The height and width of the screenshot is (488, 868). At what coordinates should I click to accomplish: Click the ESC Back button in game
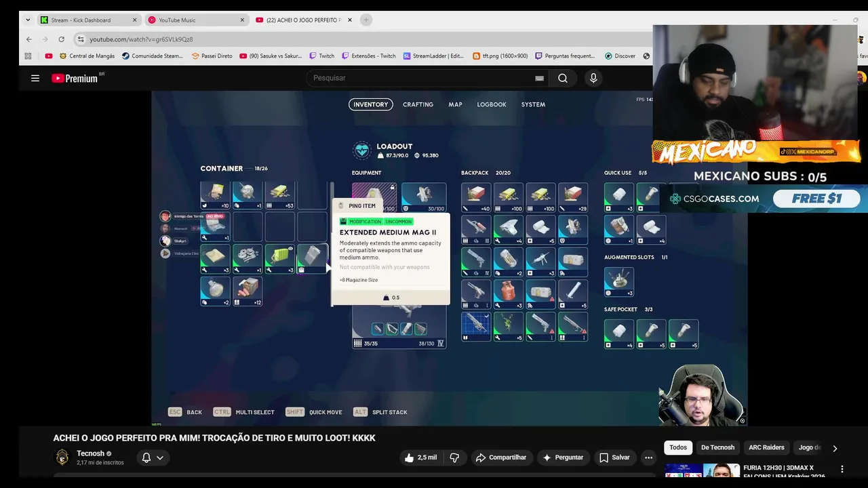point(185,412)
